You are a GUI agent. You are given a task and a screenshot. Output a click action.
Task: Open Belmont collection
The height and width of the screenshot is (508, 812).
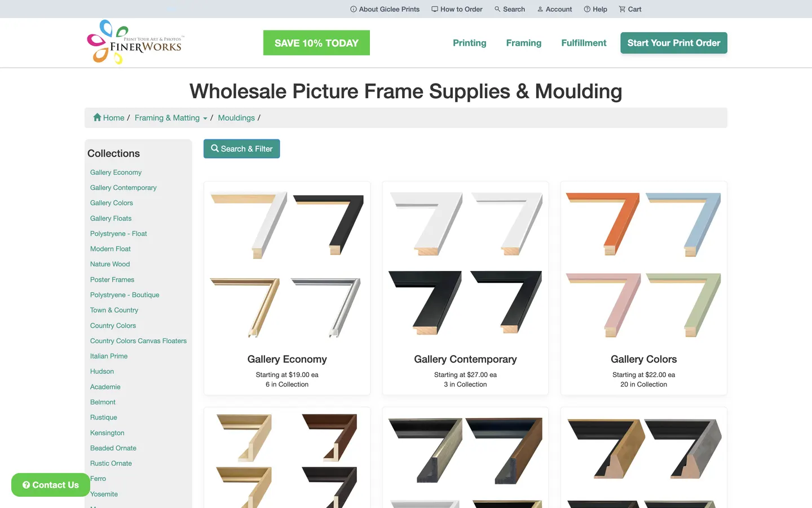coord(103,402)
